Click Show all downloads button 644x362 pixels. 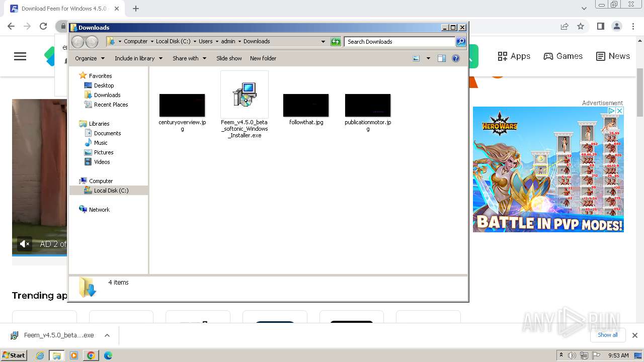click(608, 335)
